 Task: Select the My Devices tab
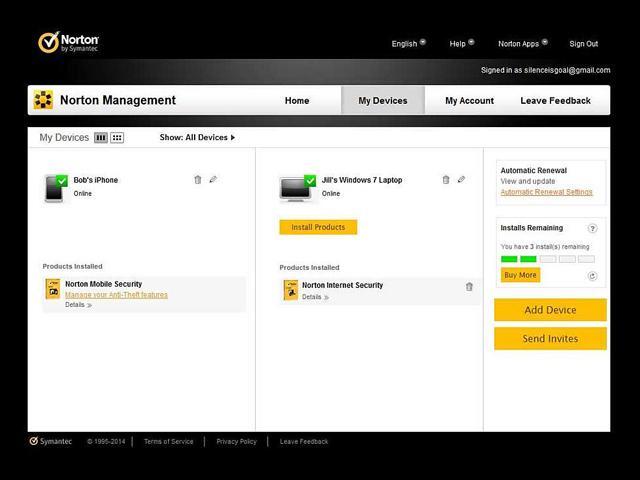383,100
